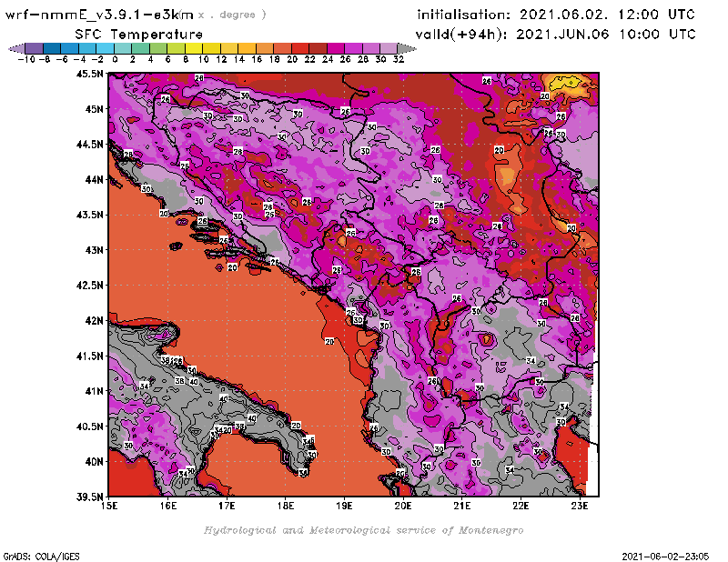Screen dimensions: 728x562
Task: Click the '22E' longitude axis label
Action: [x=521, y=506]
